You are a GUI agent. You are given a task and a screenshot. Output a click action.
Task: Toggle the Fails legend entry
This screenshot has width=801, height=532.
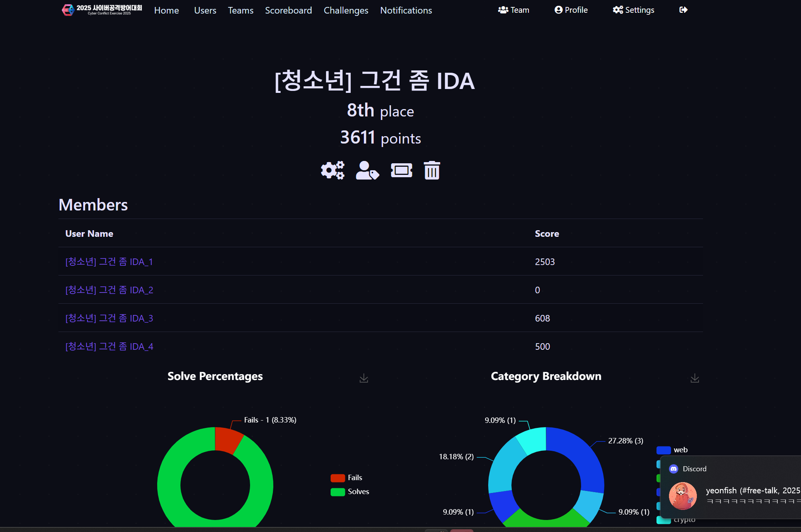[x=346, y=478]
